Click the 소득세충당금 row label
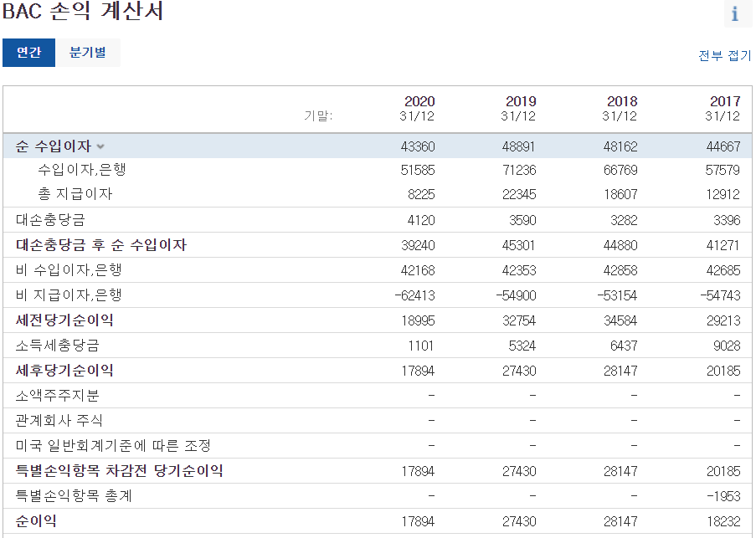Viewport: 756px width, 538px height. click(58, 346)
